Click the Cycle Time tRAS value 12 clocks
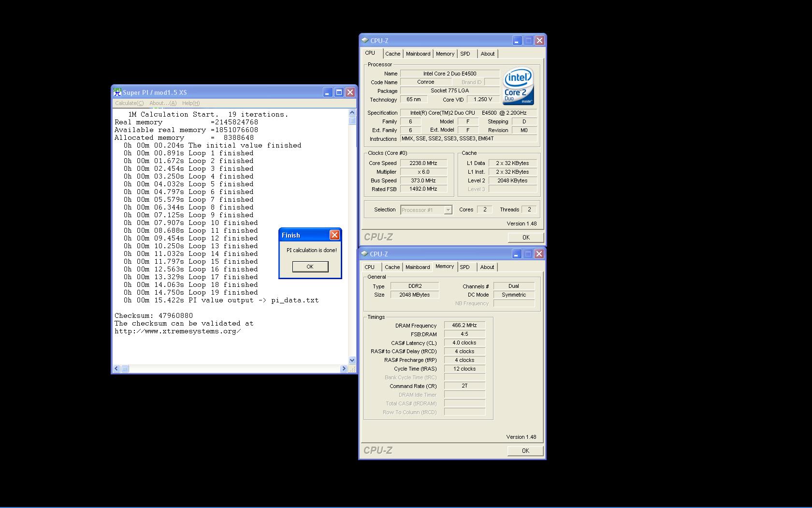The image size is (812, 508). point(464,369)
